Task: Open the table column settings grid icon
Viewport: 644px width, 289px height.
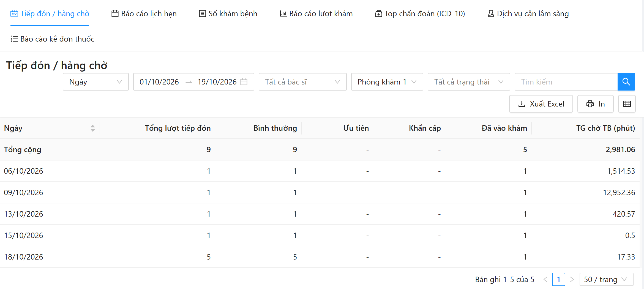Action: click(x=627, y=104)
